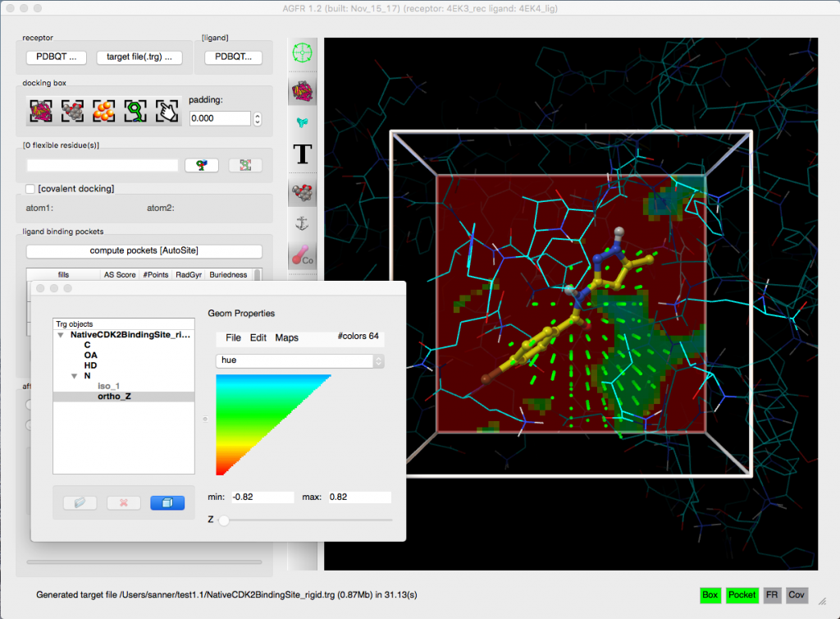Click the pink Co covalent icon
This screenshot has width=840, height=619.
coord(304,256)
